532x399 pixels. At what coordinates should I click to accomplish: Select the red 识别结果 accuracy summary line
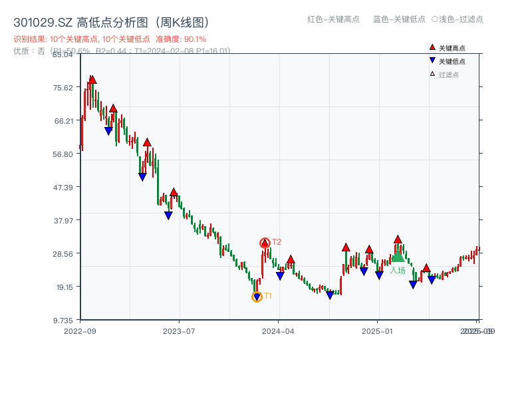110,39
